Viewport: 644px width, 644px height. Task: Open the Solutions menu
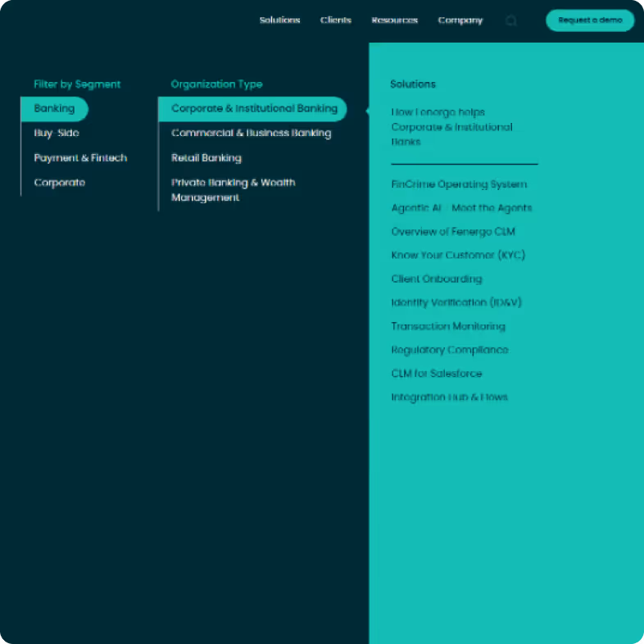(x=279, y=20)
